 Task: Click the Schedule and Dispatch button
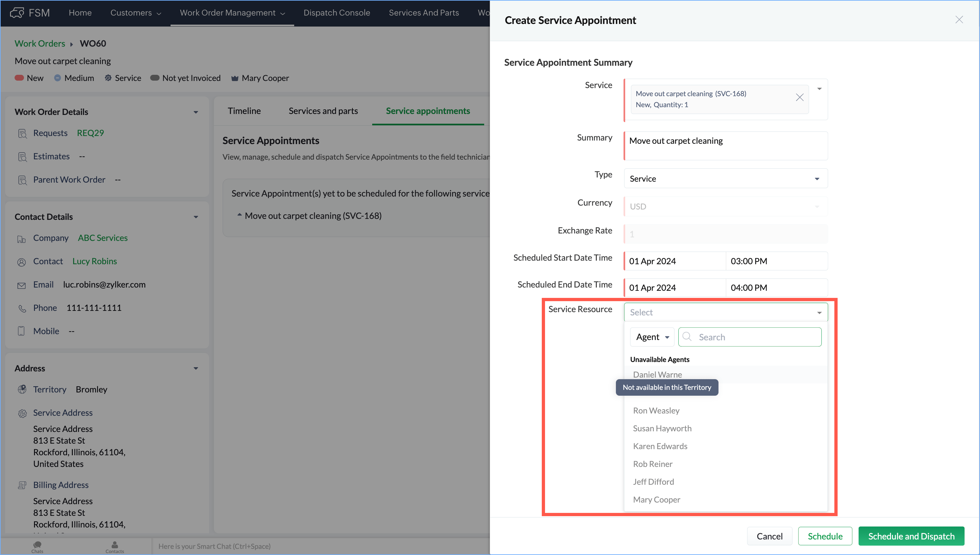(911, 536)
